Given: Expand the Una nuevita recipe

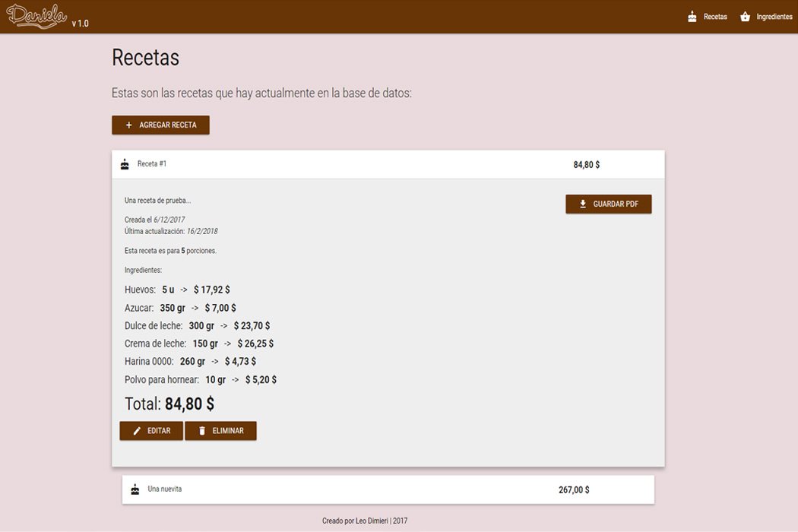Looking at the screenshot, I should 342,489.
